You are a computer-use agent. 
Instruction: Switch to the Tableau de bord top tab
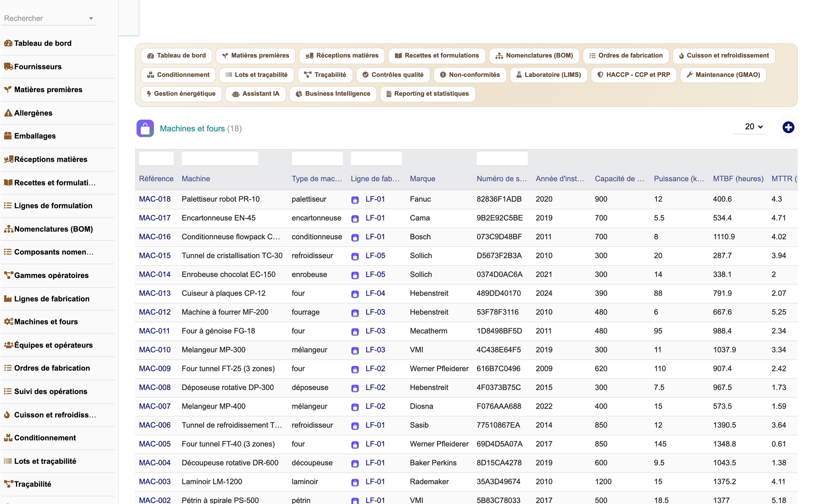[x=176, y=55]
